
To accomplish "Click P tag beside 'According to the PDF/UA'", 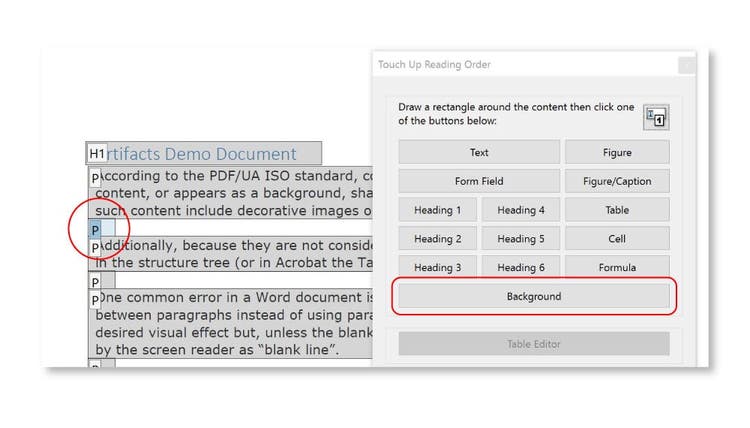I will pos(95,177).
